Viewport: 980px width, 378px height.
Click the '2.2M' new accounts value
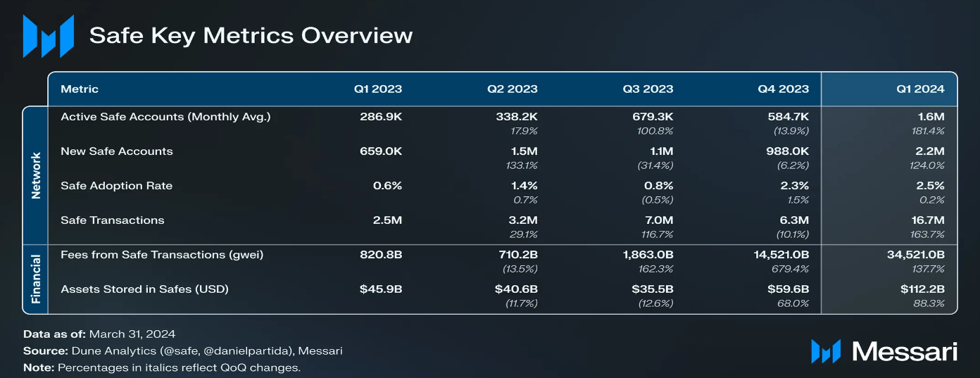(930, 151)
